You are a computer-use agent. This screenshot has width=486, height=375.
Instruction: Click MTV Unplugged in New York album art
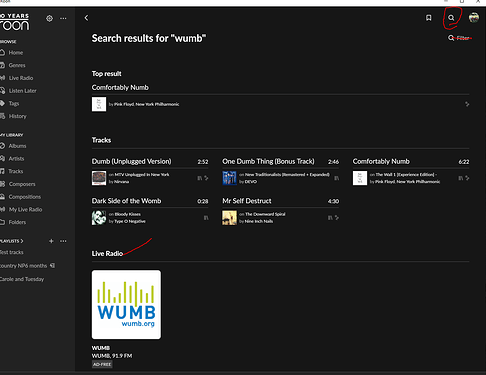click(x=99, y=178)
